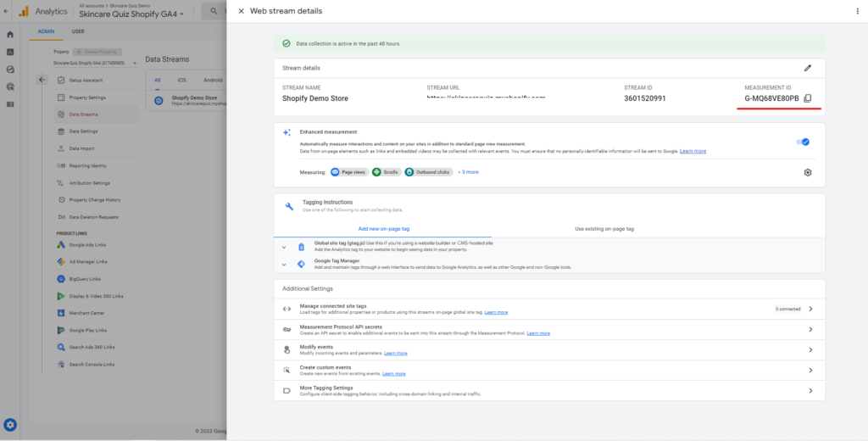Open Property Change History
The height and width of the screenshot is (441, 868).
[x=97, y=200]
